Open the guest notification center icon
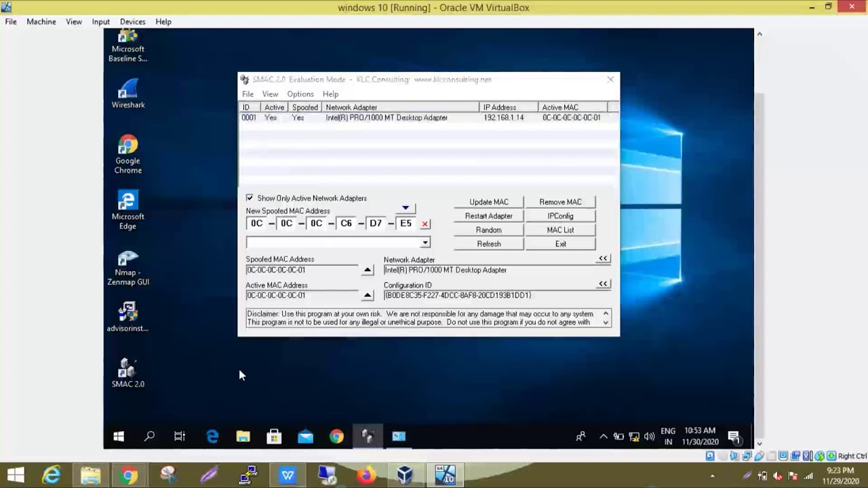This screenshot has height=488, width=868. 734,436
